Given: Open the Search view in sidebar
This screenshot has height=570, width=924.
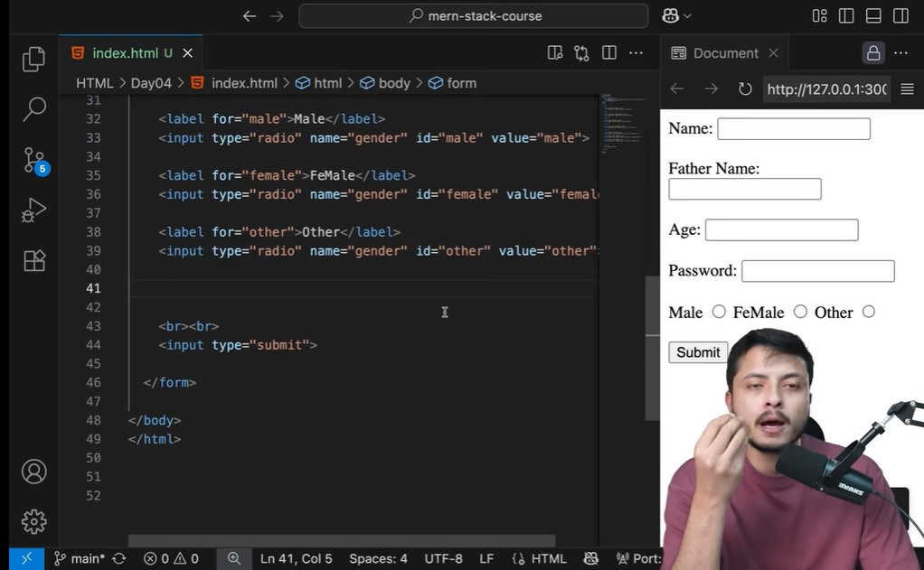Looking at the screenshot, I should click(33, 109).
